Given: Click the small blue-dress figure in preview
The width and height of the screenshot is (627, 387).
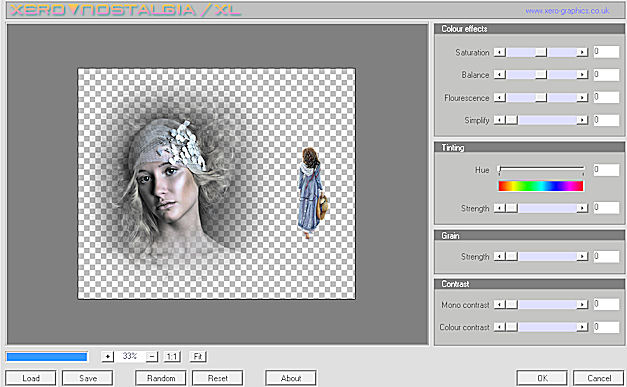Looking at the screenshot, I should point(312,194).
